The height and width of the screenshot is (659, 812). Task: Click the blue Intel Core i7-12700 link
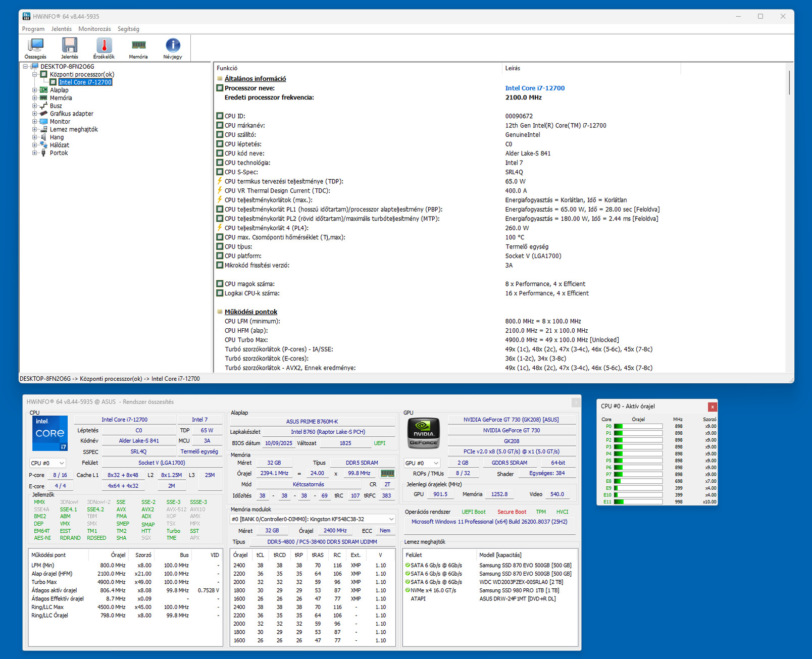pyautogui.click(x=535, y=88)
